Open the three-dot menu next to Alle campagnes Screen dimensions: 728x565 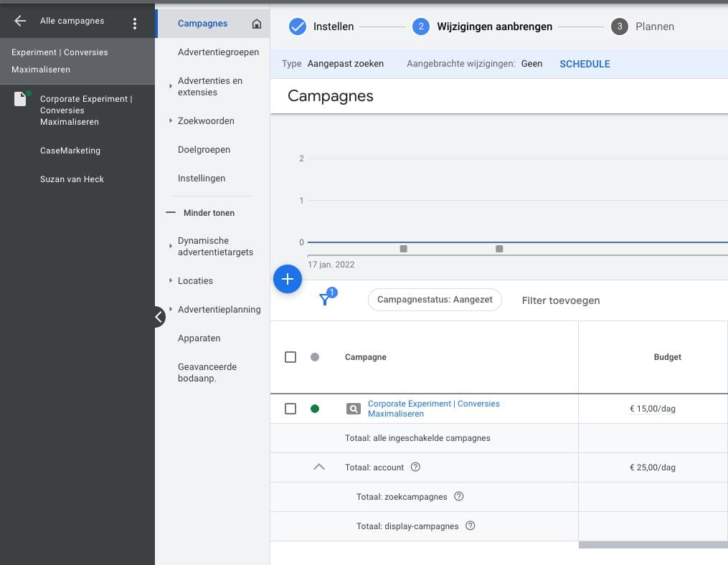pos(135,24)
